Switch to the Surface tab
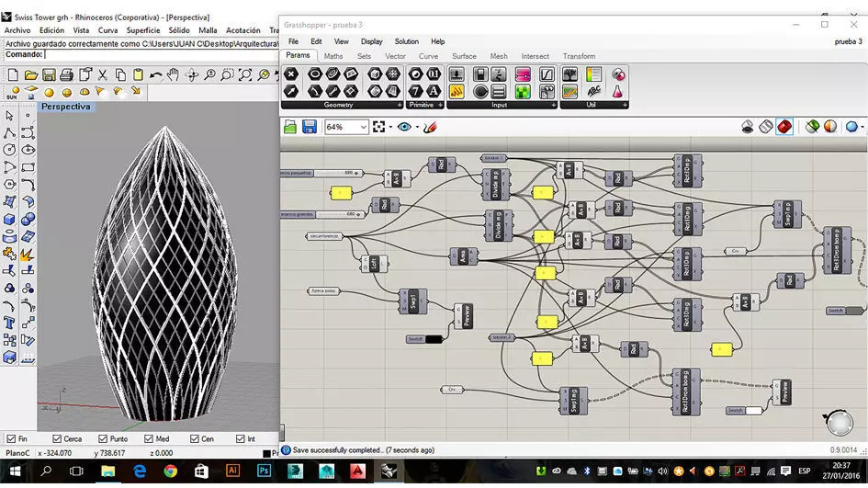Screen dimensions: 868x488 [464, 56]
